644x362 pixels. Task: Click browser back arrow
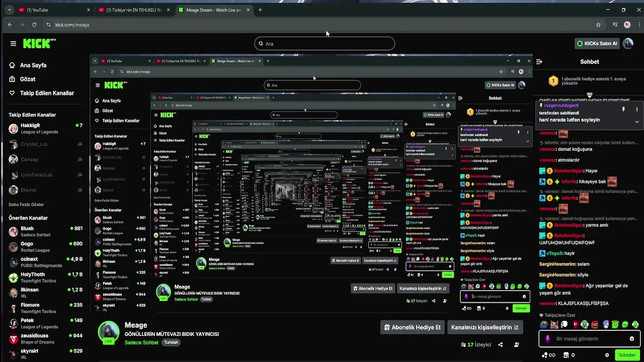[x=10, y=25]
